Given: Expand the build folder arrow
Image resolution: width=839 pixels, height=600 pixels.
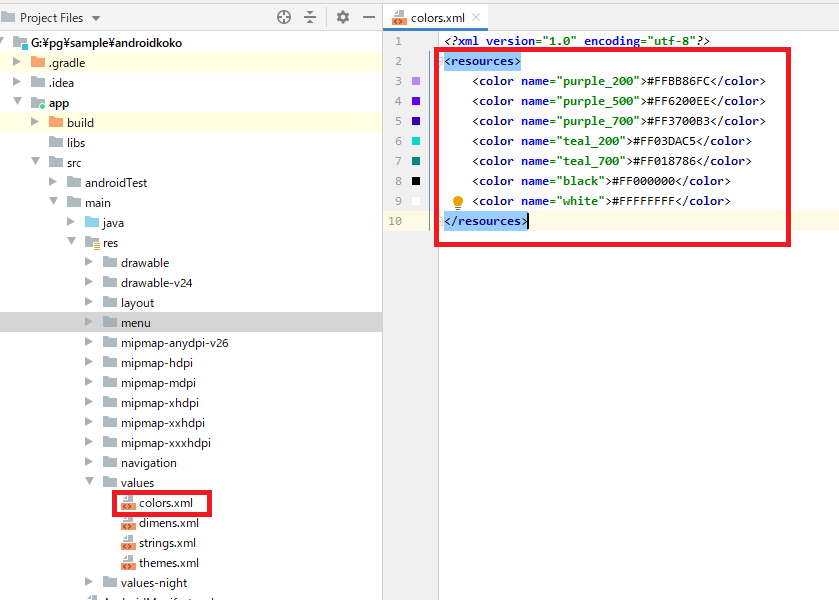Looking at the screenshot, I should click(x=35, y=122).
